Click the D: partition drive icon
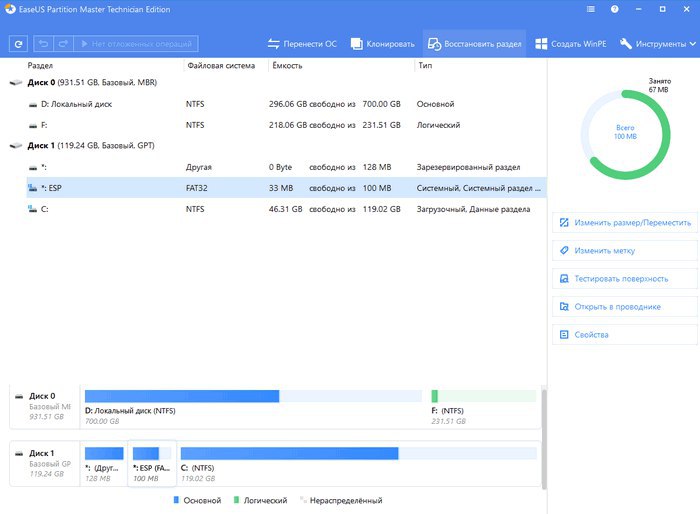This screenshot has height=514, width=700. 33,104
